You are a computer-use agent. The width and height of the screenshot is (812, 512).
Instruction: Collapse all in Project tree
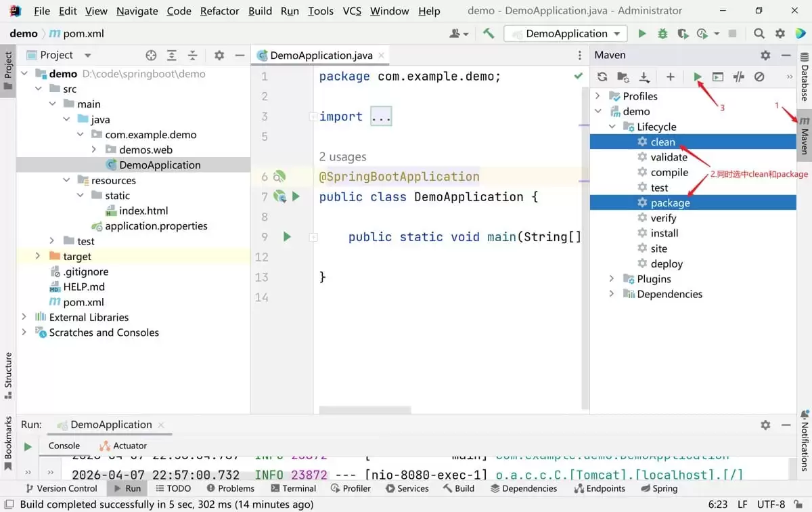coord(193,56)
